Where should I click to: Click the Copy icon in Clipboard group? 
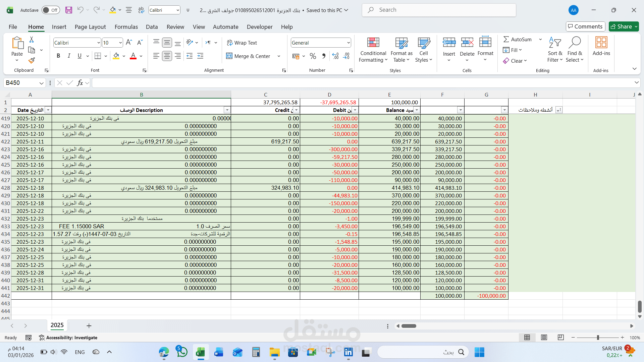coord(32,50)
